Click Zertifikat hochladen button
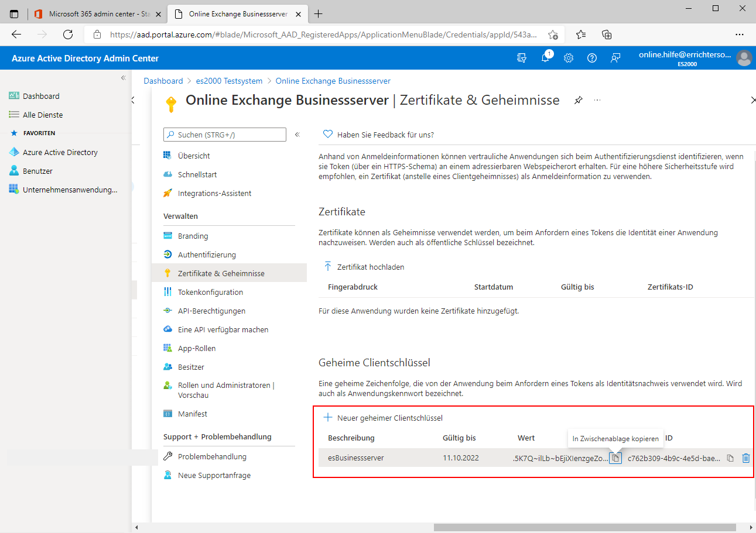Screen dimensions: 756x533 [x=364, y=267]
